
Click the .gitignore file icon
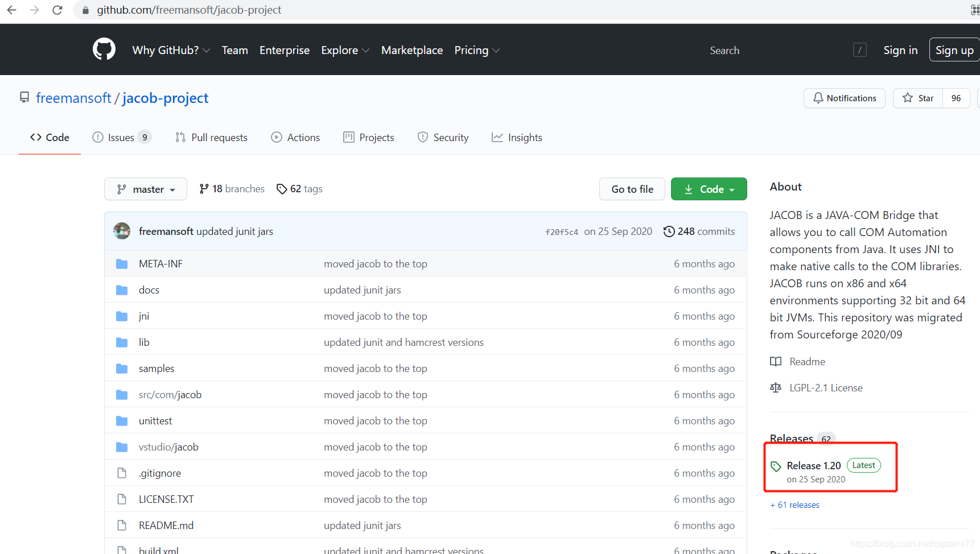click(x=122, y=473)
